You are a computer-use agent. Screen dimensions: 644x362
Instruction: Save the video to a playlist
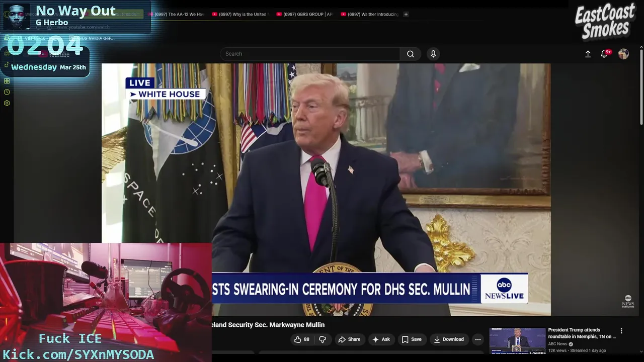pos(411,339)
